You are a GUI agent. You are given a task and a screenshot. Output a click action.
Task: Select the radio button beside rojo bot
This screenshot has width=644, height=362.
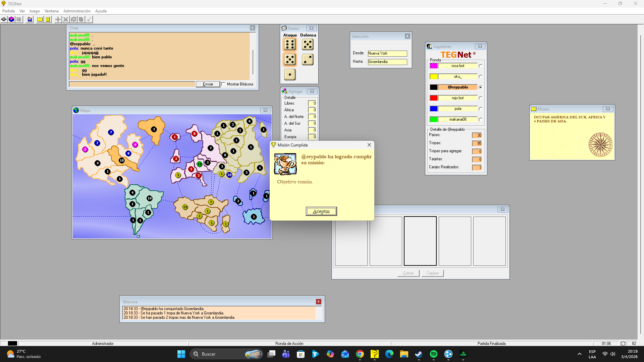click(480, 98)
